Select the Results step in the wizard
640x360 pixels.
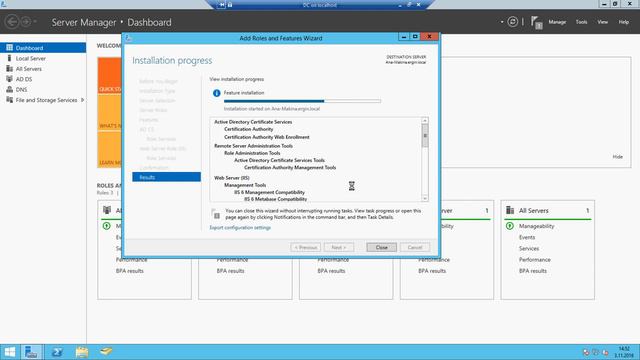pyautogui.click(x=167, y=177)
